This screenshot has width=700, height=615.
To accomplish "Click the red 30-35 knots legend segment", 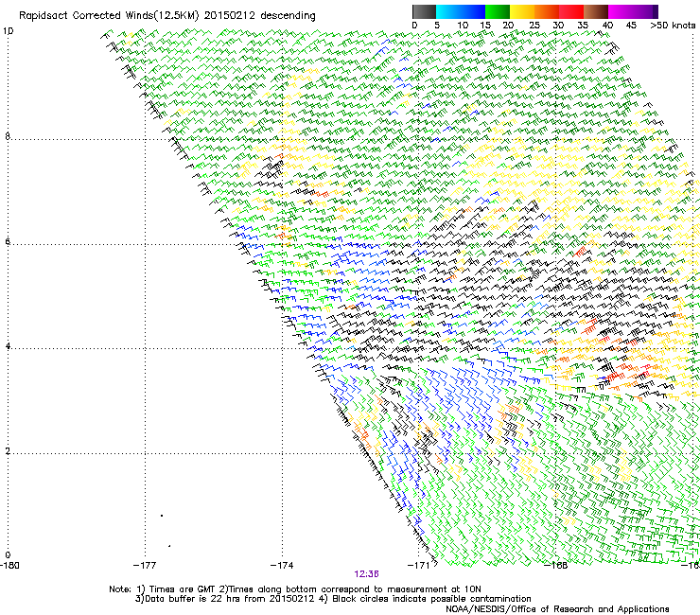I will pos(571,11).
